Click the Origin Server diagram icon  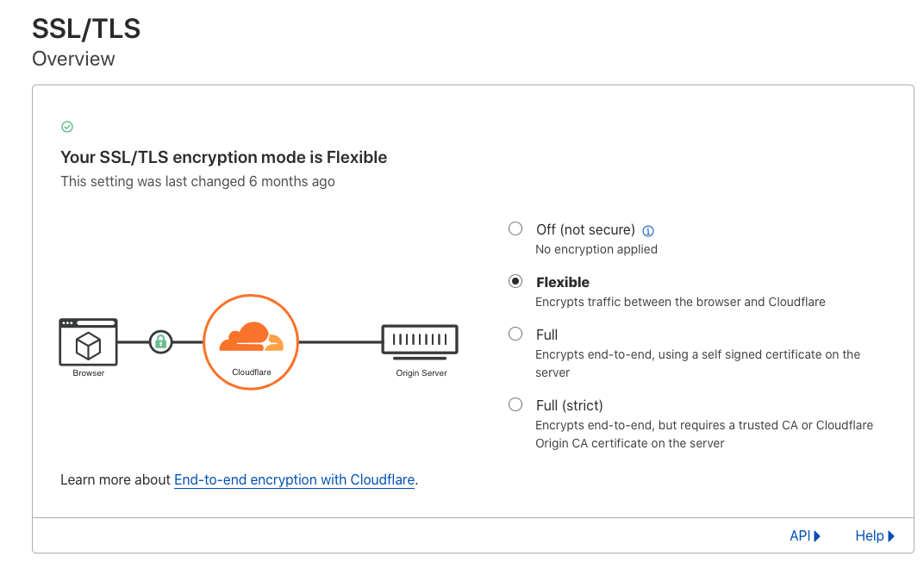[420, 342]
